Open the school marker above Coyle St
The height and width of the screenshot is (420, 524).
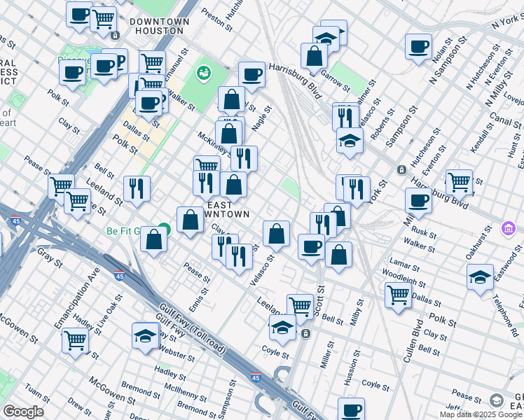pyautogui.click(x=282, y=328)
